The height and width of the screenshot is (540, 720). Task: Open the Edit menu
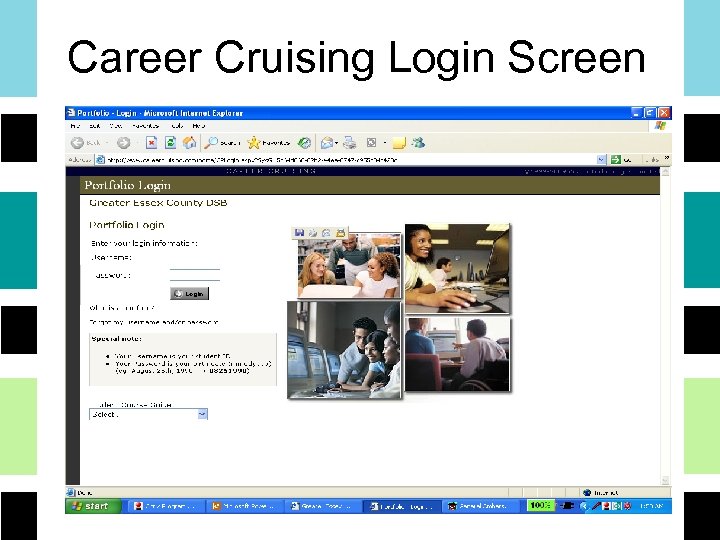click(x=95, y=126)
